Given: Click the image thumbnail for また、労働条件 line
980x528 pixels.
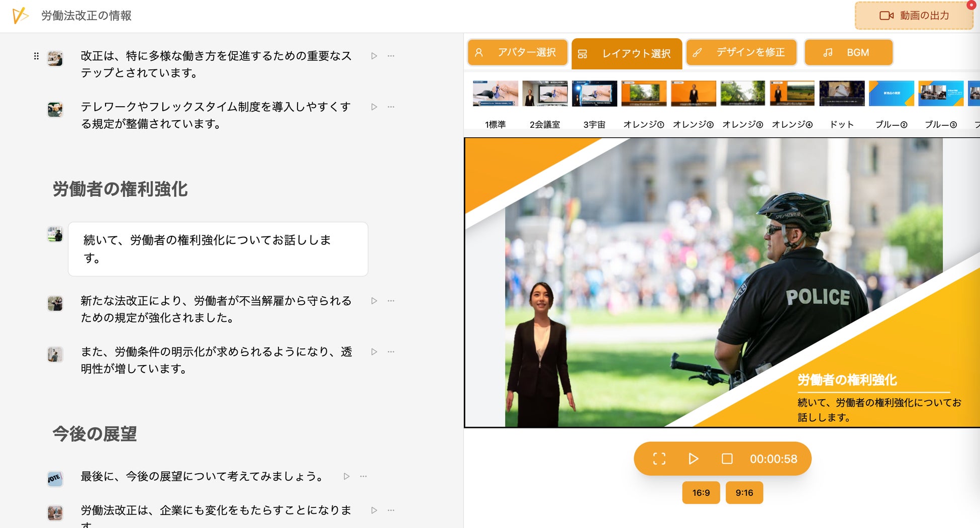Looking at the screenshot, I should 55,355.
